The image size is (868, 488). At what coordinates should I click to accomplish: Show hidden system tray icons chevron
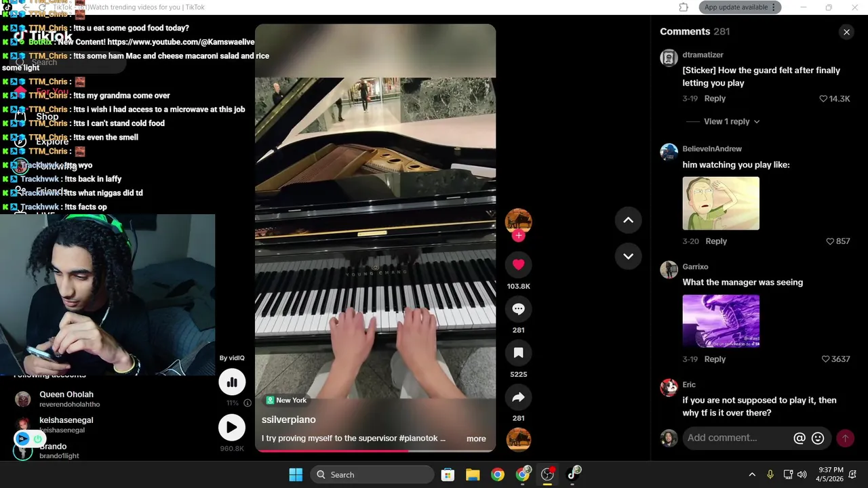(x=752, y=474)
